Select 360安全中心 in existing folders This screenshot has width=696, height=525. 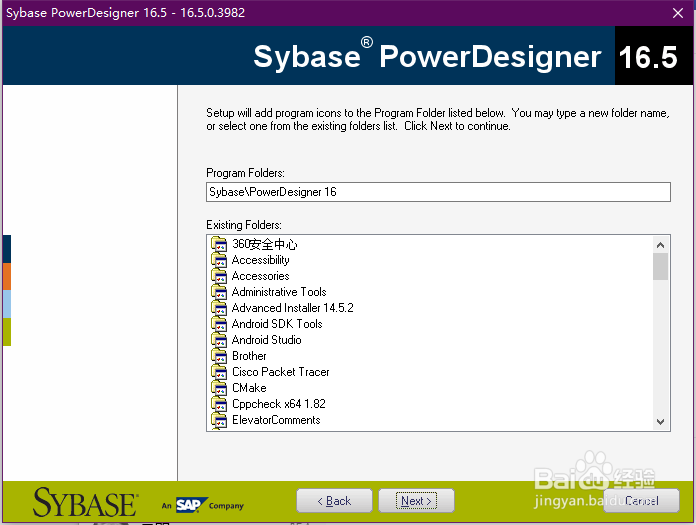tap(265, 244)
